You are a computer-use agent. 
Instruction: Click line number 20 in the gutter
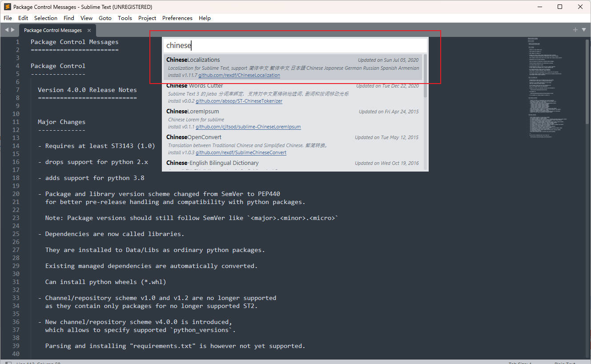[16, 194]
